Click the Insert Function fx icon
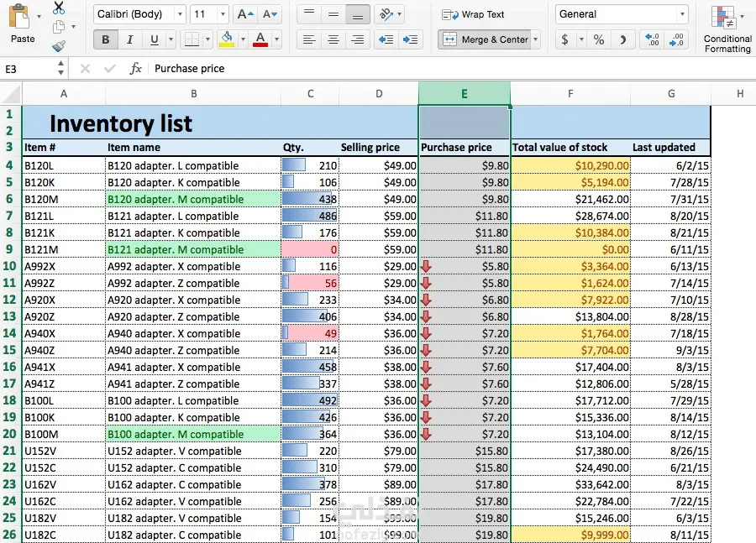The width and height of the screenshot is (756, 543). (x=135, y=69)
